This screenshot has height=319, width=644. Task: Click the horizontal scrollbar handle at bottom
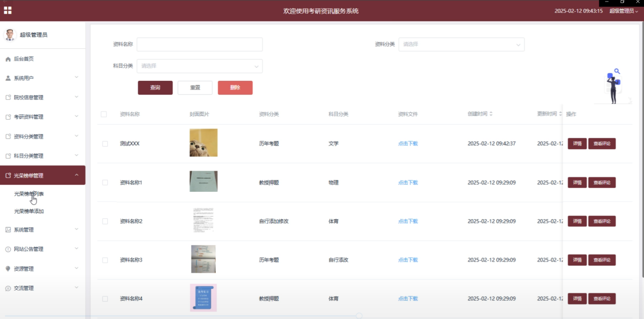(359, 316)
